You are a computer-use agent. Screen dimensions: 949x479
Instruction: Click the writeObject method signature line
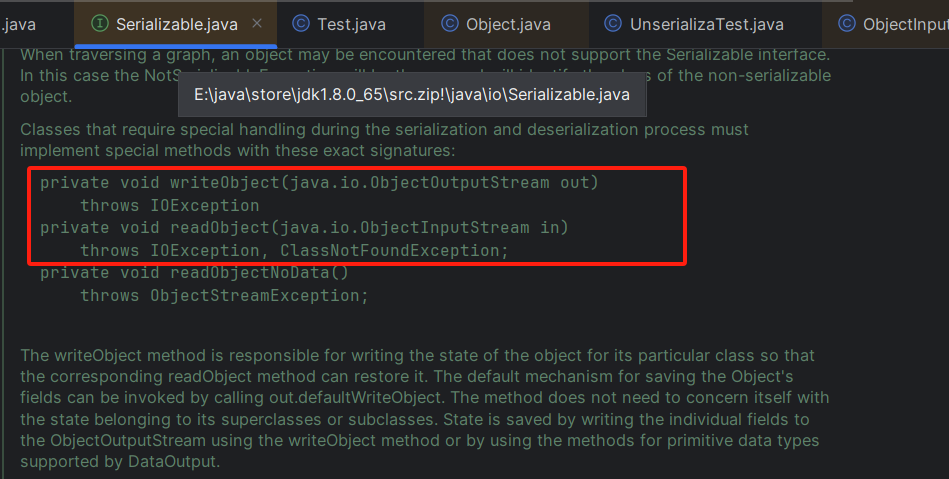pos(319,183)
